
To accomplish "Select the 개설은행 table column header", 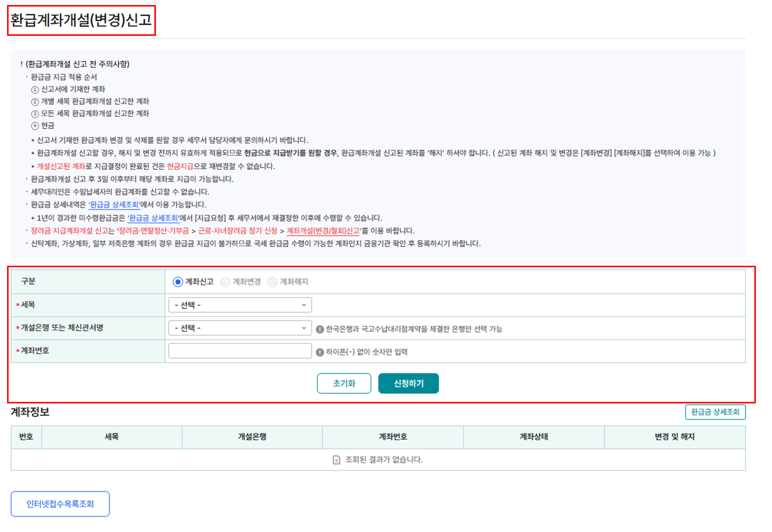I will (x=252, y=437).
